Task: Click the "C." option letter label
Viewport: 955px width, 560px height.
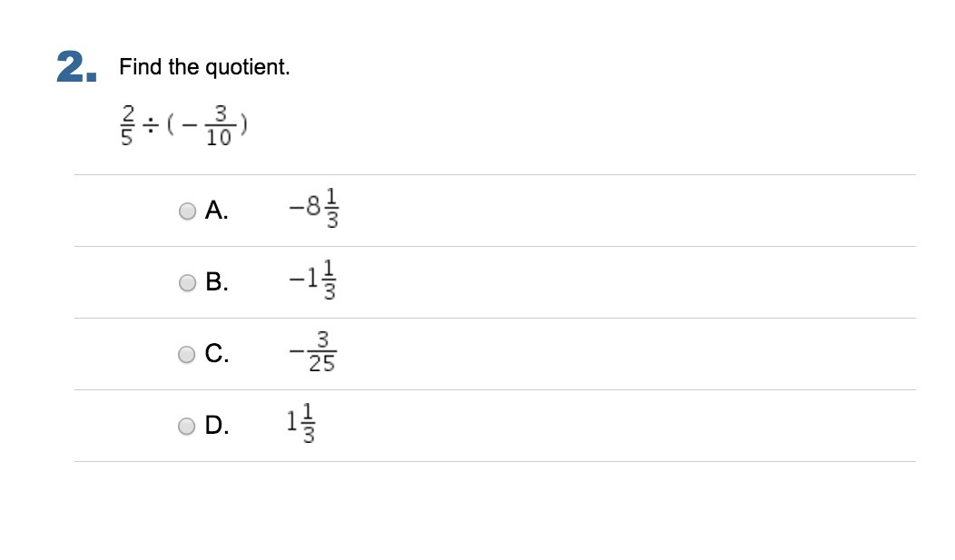Action: 217,353
